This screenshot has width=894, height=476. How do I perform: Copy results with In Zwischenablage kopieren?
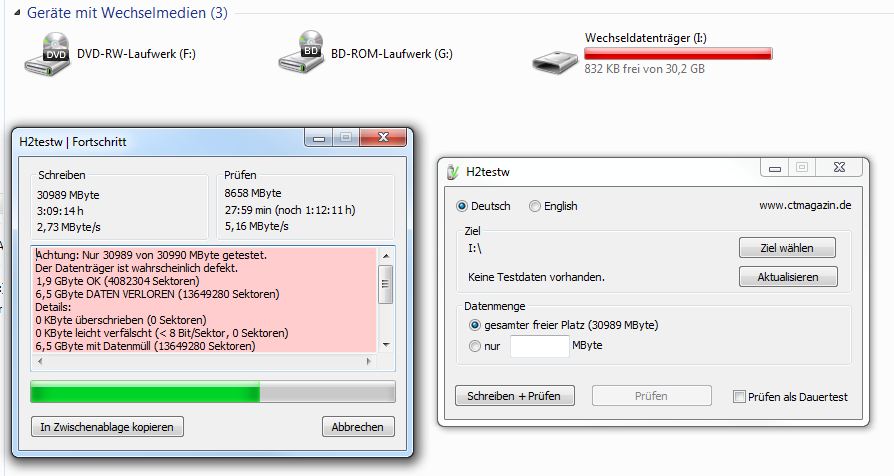(x=107, y=427)
